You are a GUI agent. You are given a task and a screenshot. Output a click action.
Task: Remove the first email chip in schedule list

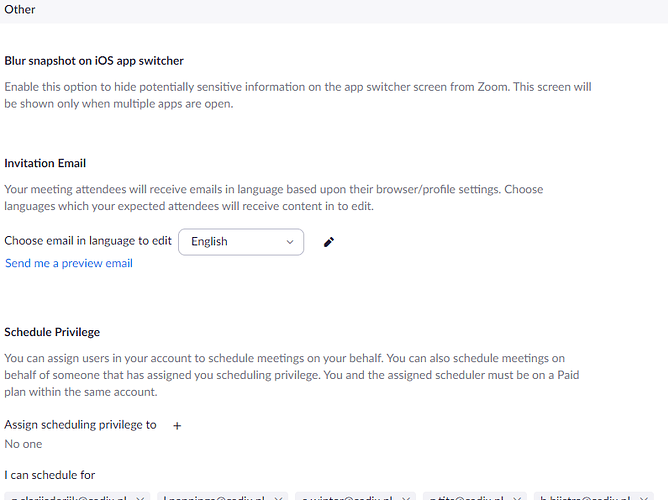pyautogui.click(x=138, y=497)
